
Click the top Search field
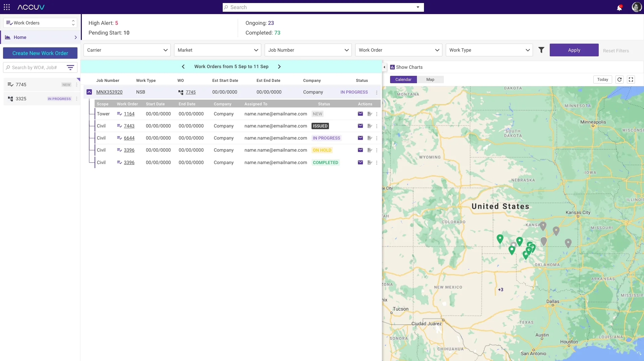[323, 7]
